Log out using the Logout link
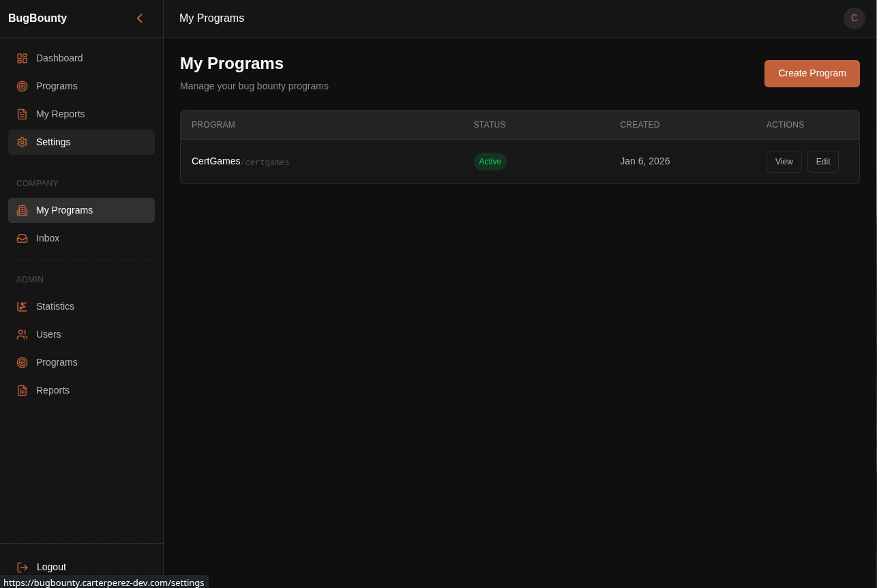This screenshot has height=588, width=877. click(x=81, y=568)
